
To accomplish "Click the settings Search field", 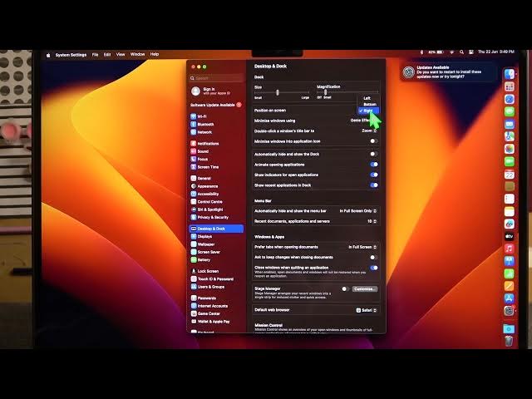I will tap(217, 78).
